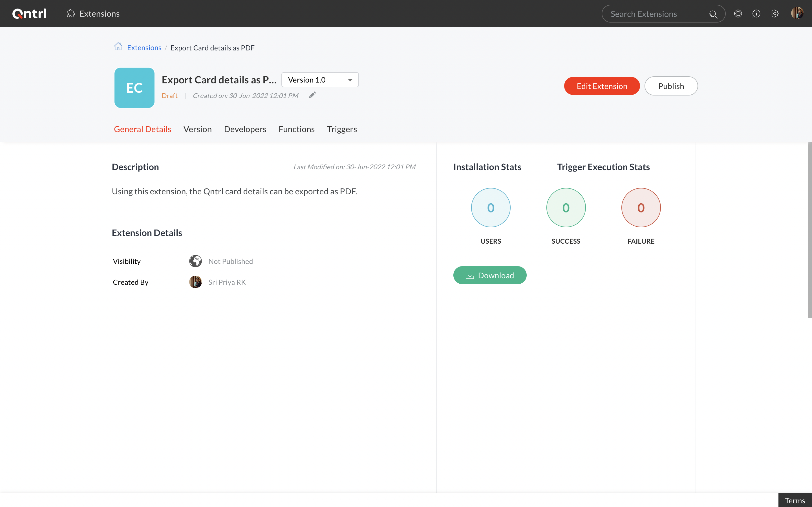Click the Qntrl logo

29,14
